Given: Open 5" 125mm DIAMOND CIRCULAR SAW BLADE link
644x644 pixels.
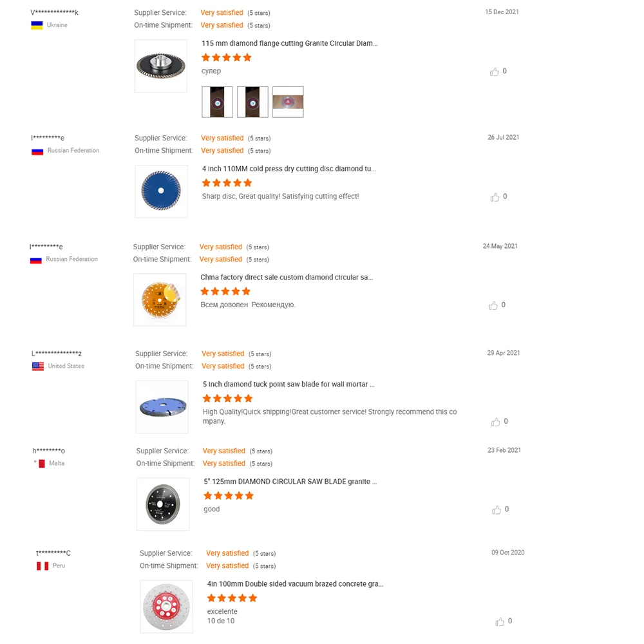Looking at the screenshot, I should click(x=290, y=482).
